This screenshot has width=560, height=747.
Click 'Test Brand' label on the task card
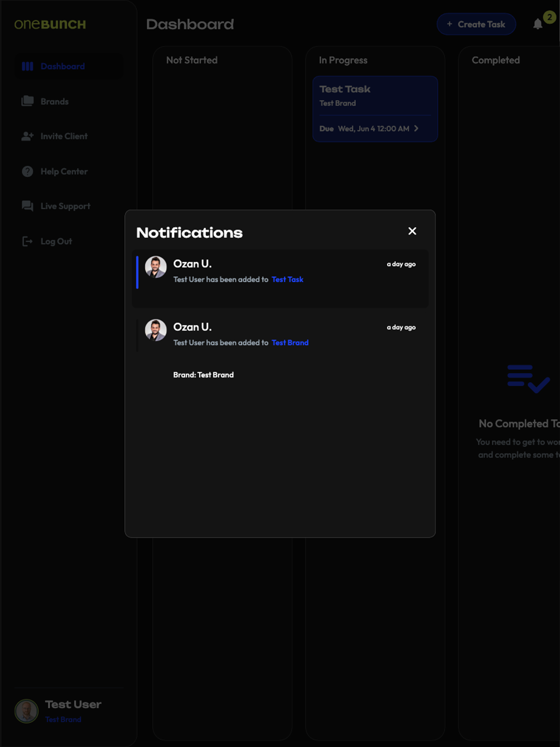coord(337,103)
